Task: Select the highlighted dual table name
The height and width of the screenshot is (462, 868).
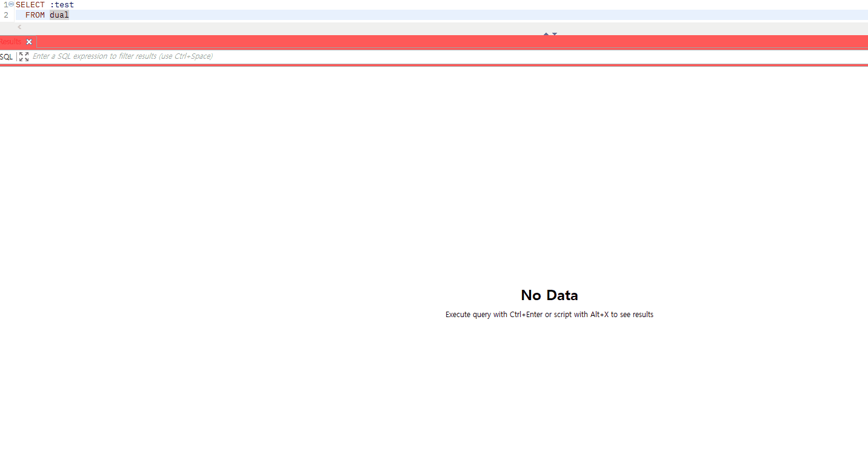Action: tap(59, 15)
